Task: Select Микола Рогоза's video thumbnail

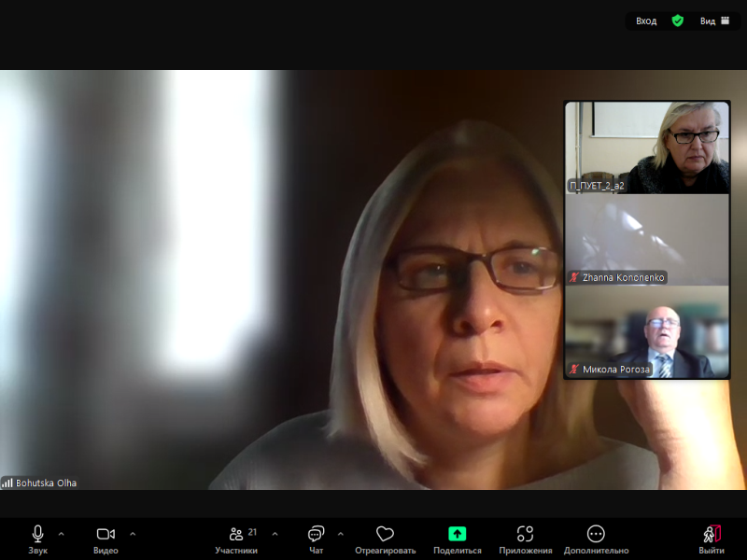Action: (647, 331)
